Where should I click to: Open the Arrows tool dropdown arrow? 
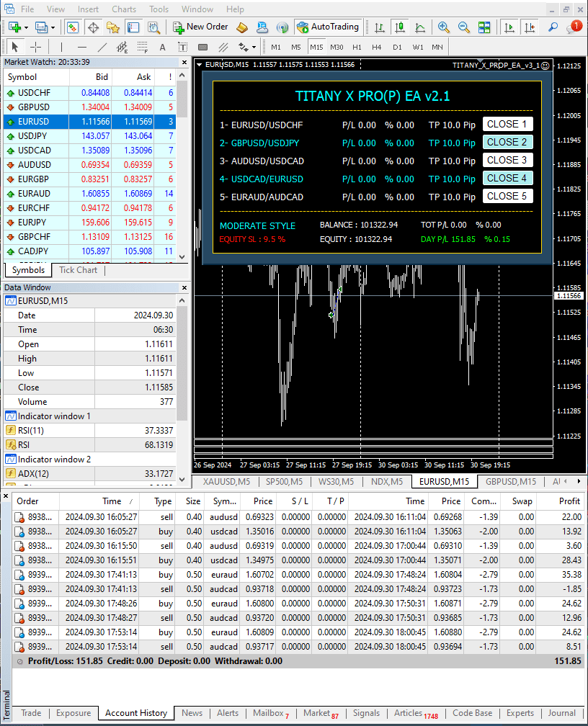click(x=254, y=48)
